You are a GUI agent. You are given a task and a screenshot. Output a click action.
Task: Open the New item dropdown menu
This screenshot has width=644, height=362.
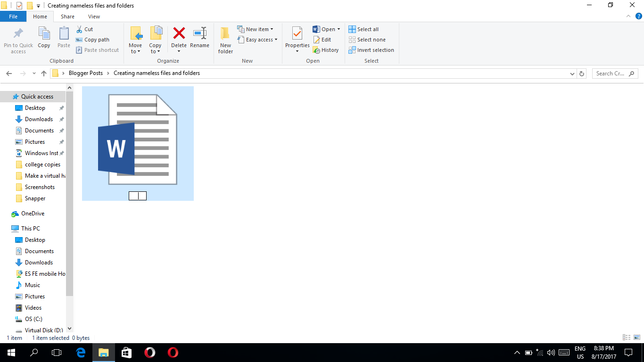pyautogui.click(x=255, y=29)
